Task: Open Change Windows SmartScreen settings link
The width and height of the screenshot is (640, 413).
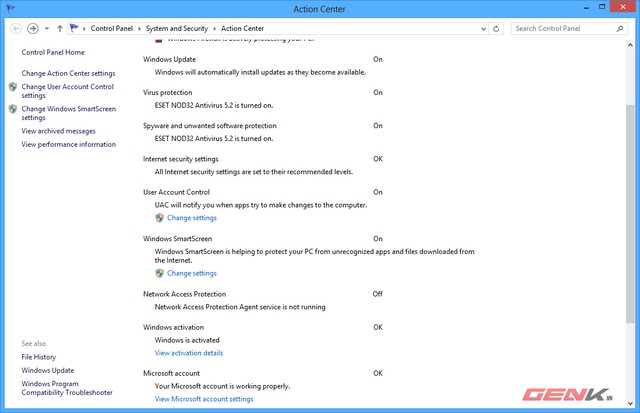Action: point(69,113)
